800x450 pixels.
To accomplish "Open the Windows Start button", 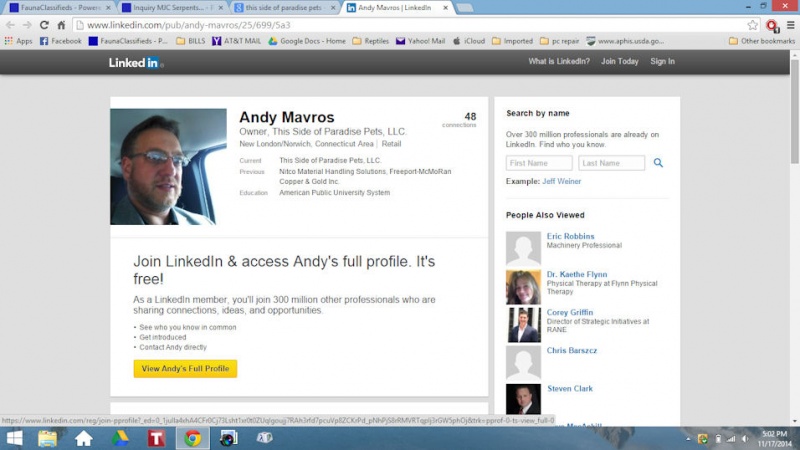I will point(14,438).
